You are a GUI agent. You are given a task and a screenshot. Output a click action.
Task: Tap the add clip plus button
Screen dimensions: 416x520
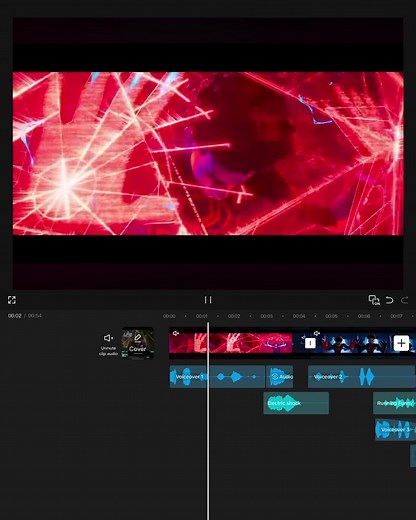[x=401, y=343]
